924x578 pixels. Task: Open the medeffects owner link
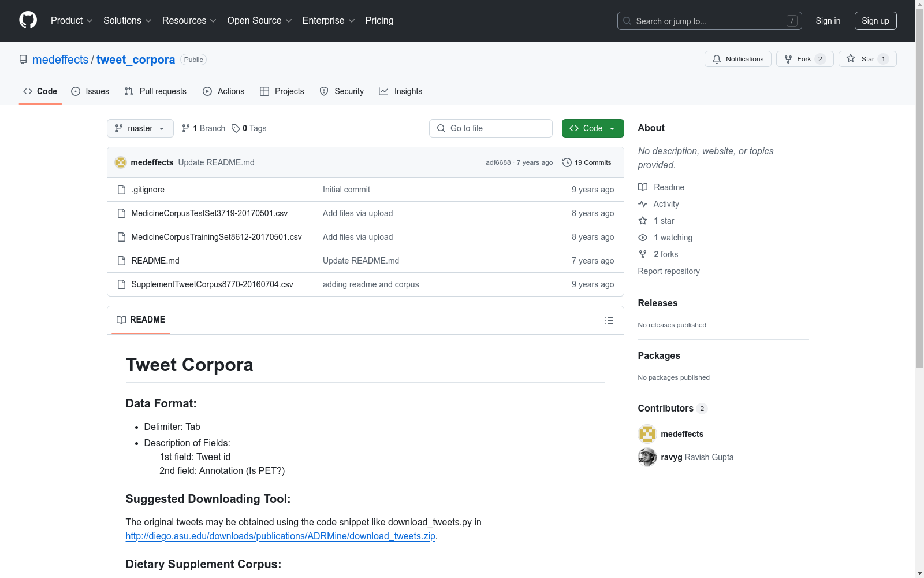pyautogui.click(x=61, y=60)
